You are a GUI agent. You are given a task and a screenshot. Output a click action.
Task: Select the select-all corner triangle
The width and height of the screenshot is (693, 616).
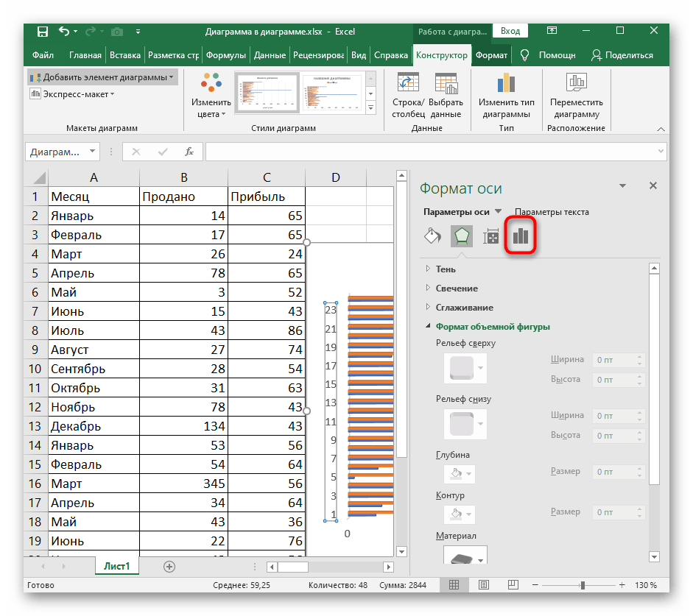(40, 178)
